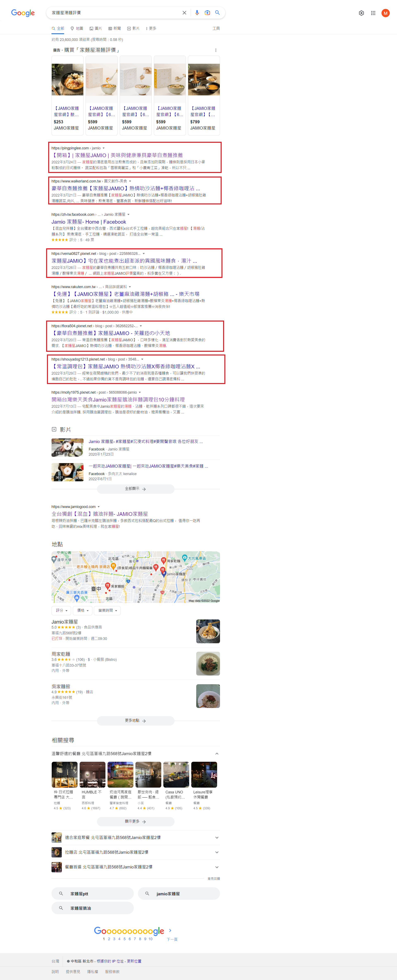Open the 提供意見 footer link
397x980 pixels.
tap(73, 971)
